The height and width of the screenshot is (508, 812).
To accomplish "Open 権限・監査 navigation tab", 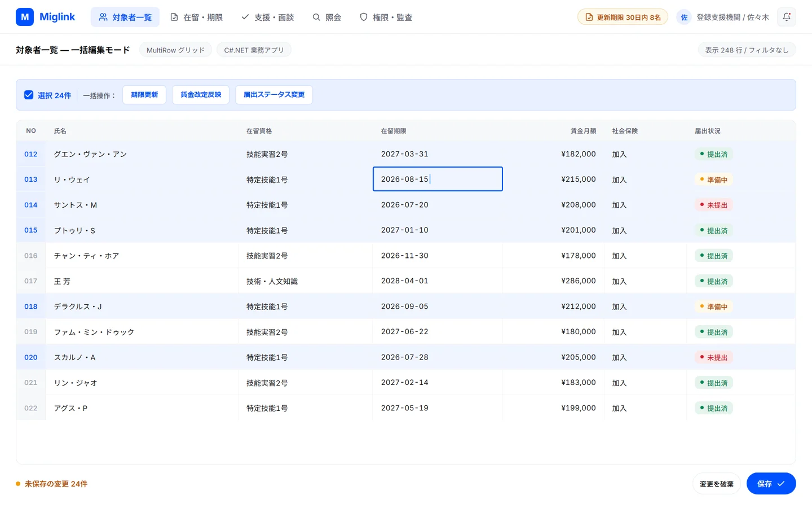I will tap(386, 17).
